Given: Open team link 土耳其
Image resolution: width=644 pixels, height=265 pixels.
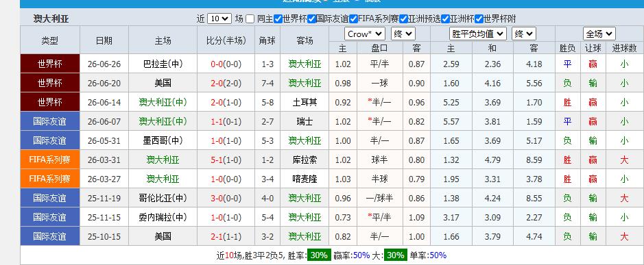Looking at the screenshot, I should point(305,102).
